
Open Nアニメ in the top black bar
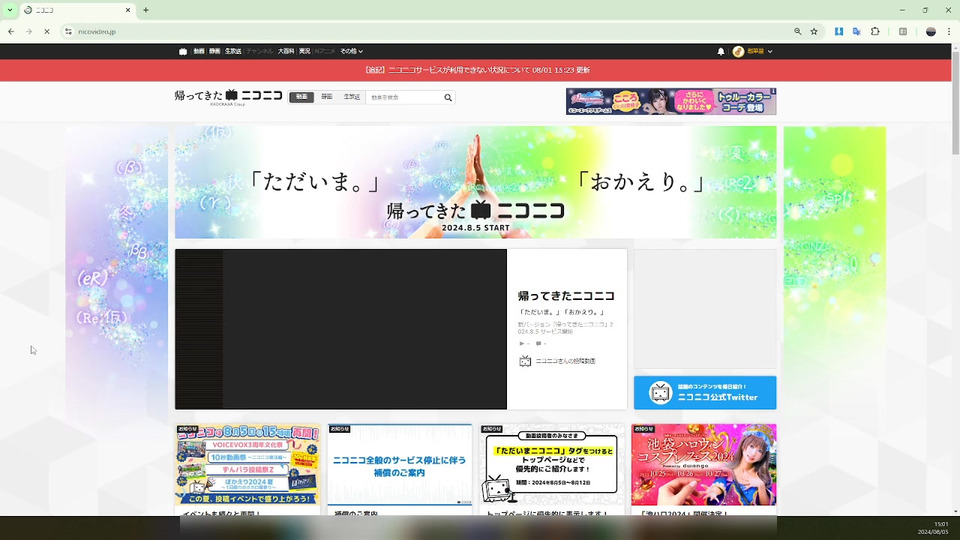324,51
